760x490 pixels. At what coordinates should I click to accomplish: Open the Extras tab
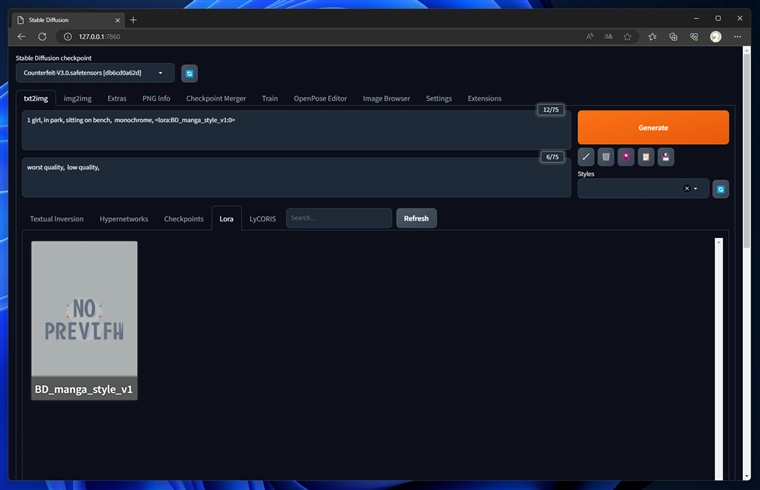coord(117,98)
